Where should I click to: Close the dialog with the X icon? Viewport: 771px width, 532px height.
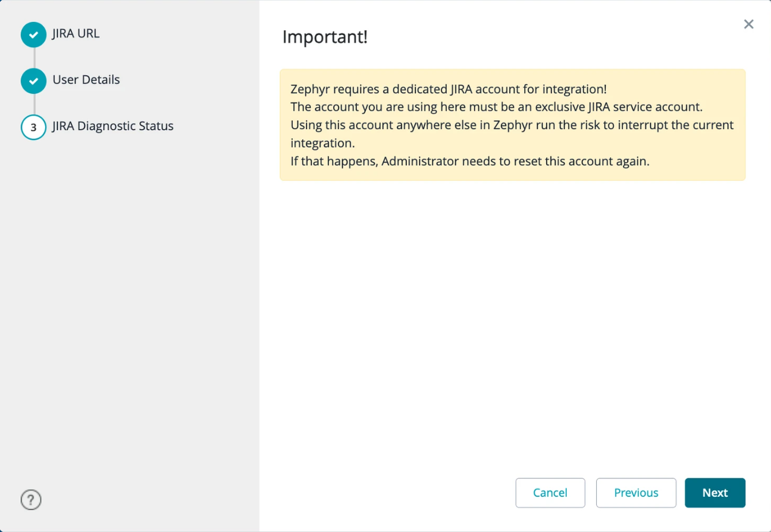pos(748,24)
